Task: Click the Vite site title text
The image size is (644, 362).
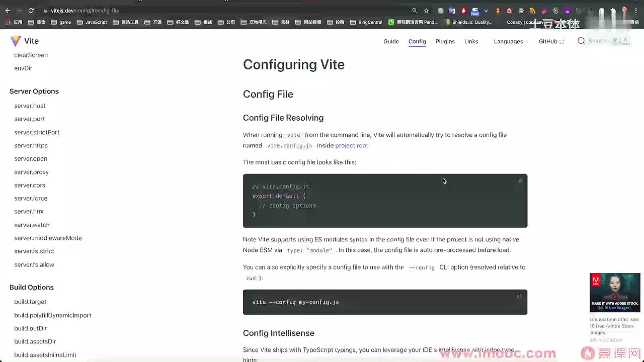Action: [31, 41]
